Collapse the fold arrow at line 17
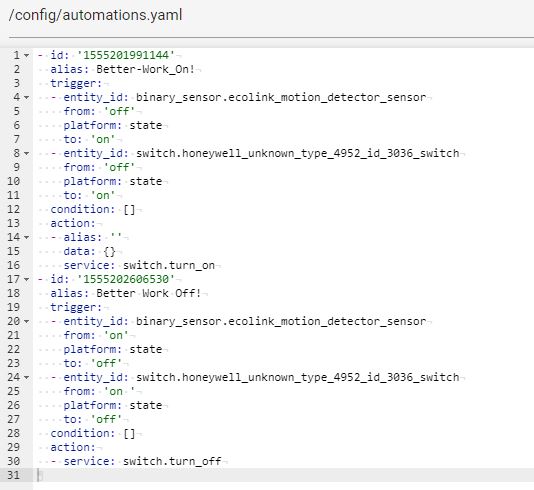 click(x=27, y=280)
